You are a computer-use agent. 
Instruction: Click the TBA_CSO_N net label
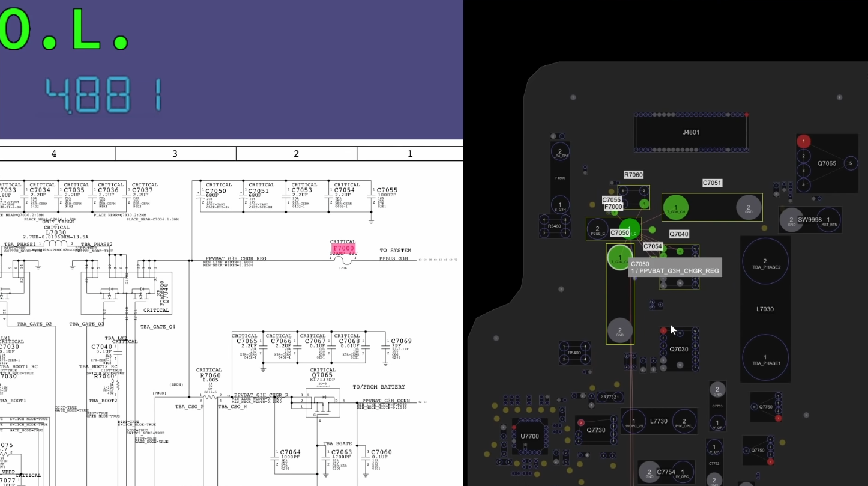[232, 407]
